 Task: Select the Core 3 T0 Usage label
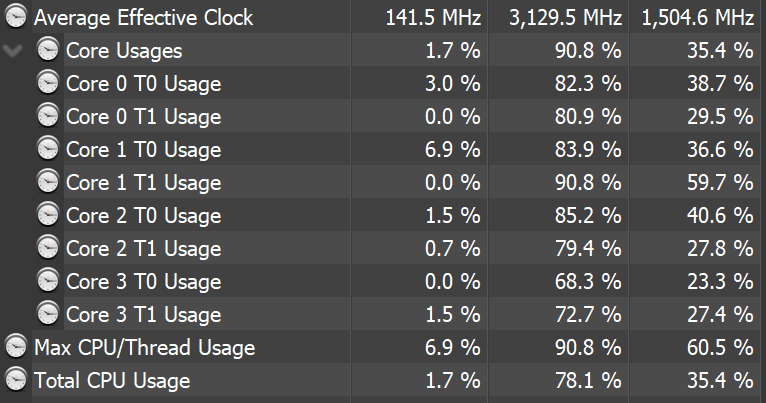coord(144,282)
